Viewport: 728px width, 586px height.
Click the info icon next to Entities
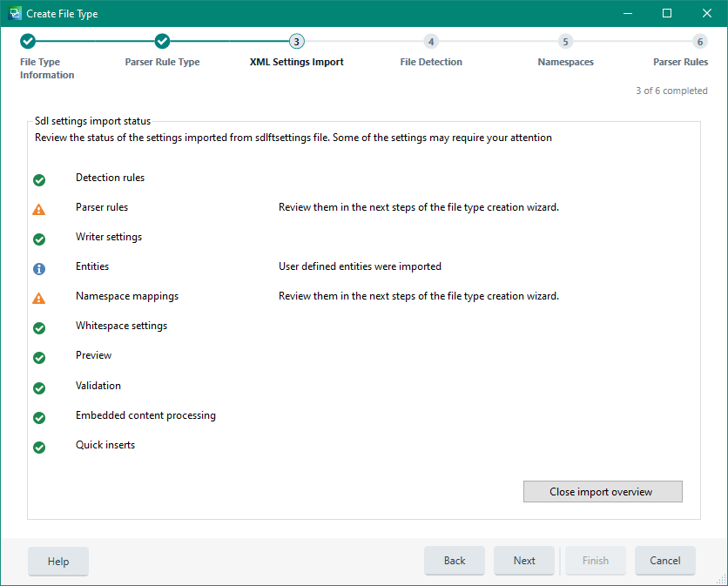tap(39, 268)
